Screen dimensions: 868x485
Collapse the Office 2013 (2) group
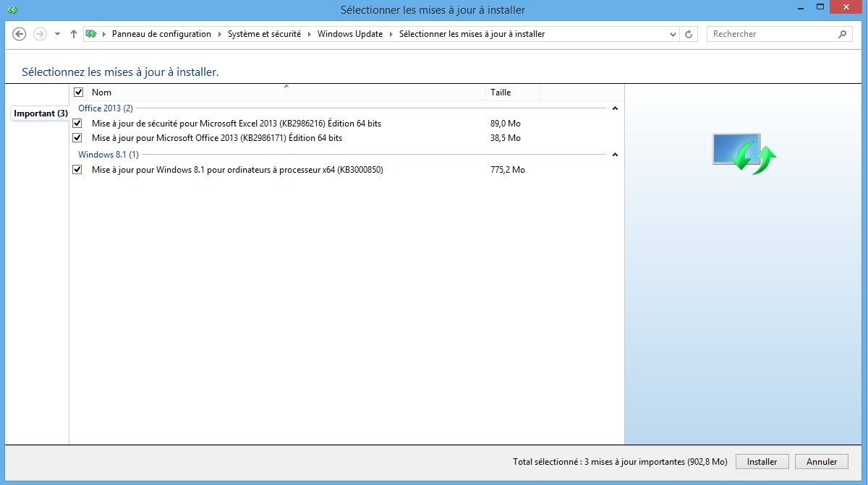click(x=615, y=108)
